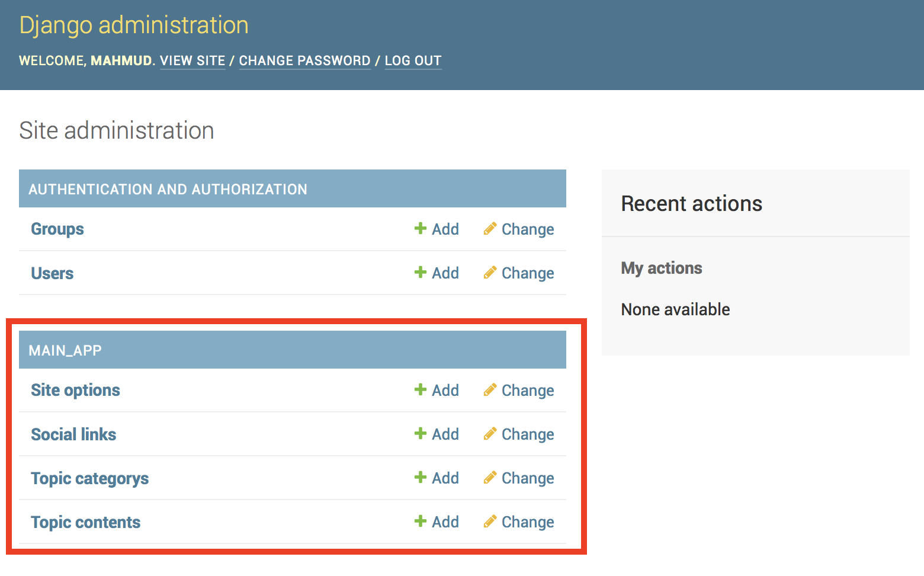Click the pencil icon in Social links row

point(490,434)
